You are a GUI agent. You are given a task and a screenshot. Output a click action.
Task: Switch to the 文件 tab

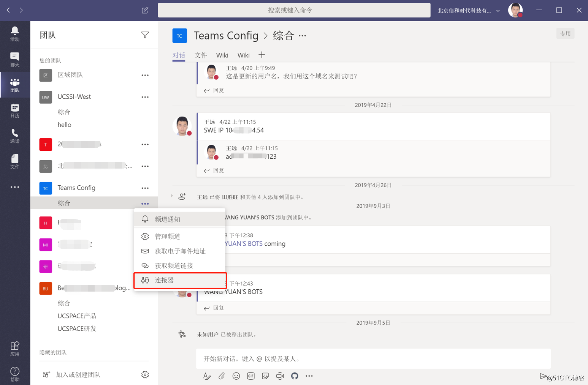point(201,55)
